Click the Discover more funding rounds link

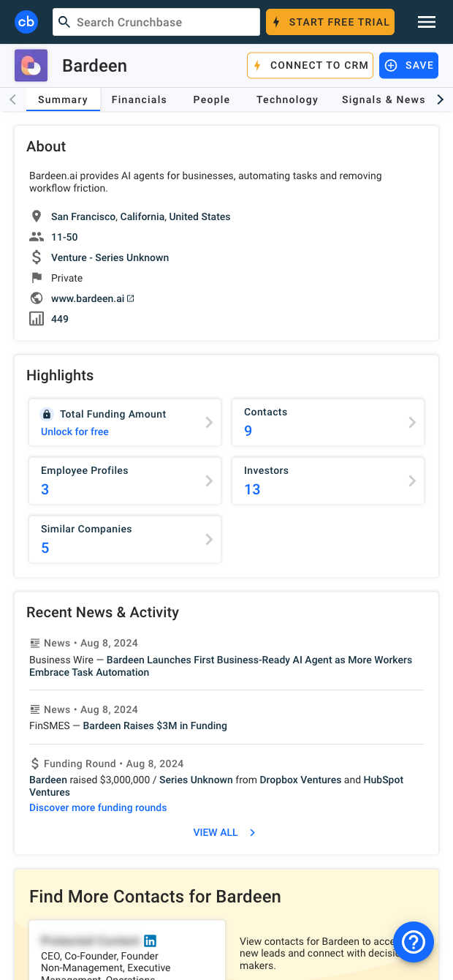[98, 807]
